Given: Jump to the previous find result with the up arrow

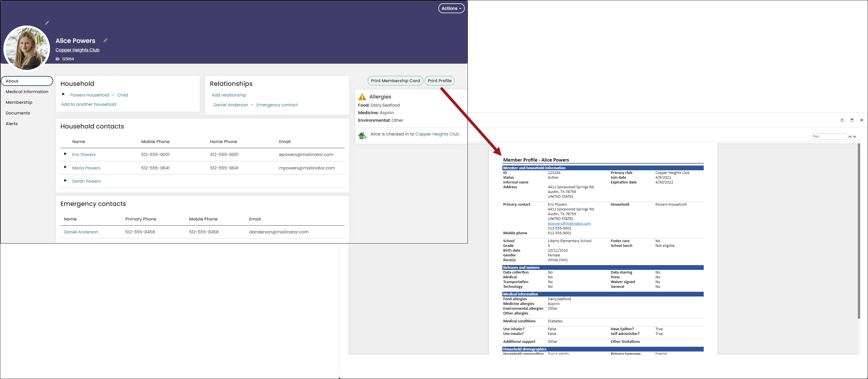Looking at the screenshot, I should (850, 137).
